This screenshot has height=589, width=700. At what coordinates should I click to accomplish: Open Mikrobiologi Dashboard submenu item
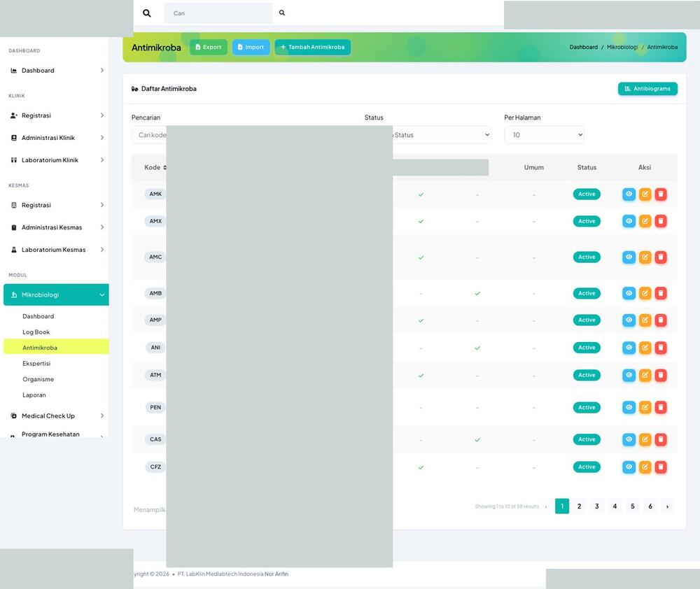(x=38, y=316)
